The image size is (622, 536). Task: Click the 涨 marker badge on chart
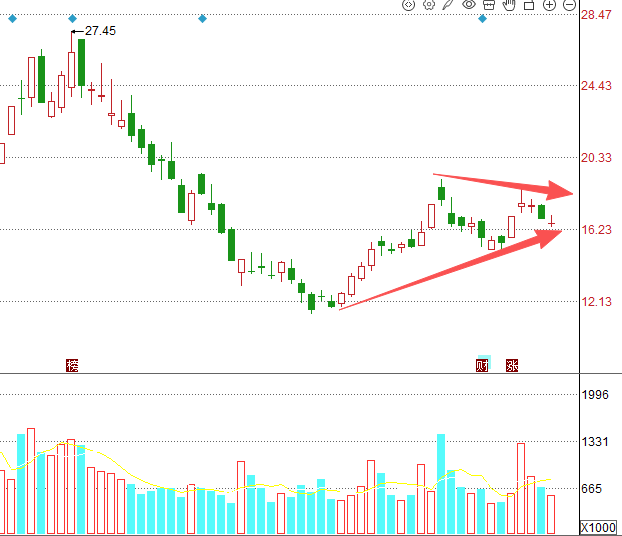click(x=512, y=365)
